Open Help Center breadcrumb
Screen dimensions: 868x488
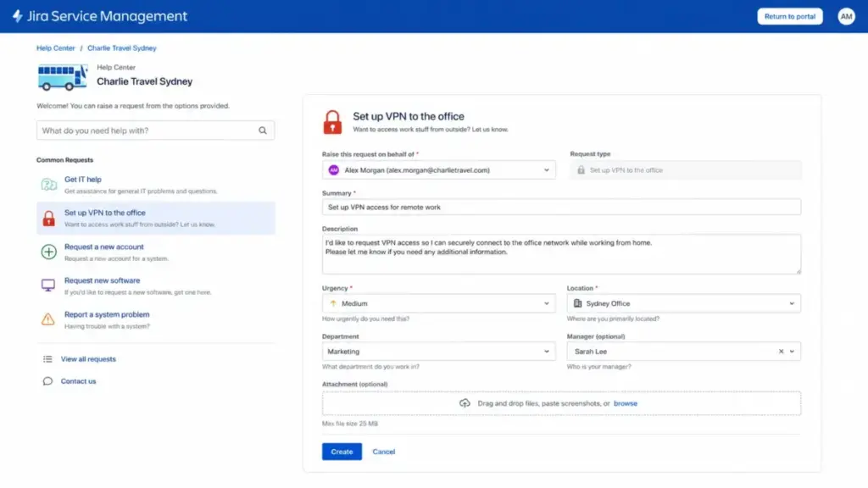click(x=55, y=48)
